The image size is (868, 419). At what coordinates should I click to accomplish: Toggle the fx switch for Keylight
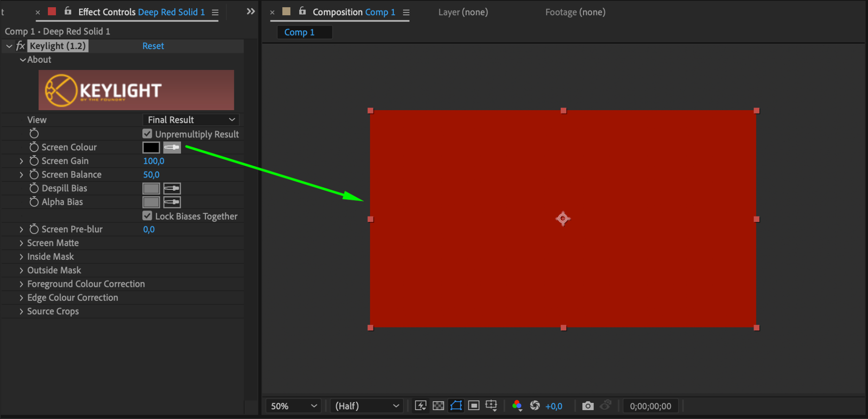(20, 46)
